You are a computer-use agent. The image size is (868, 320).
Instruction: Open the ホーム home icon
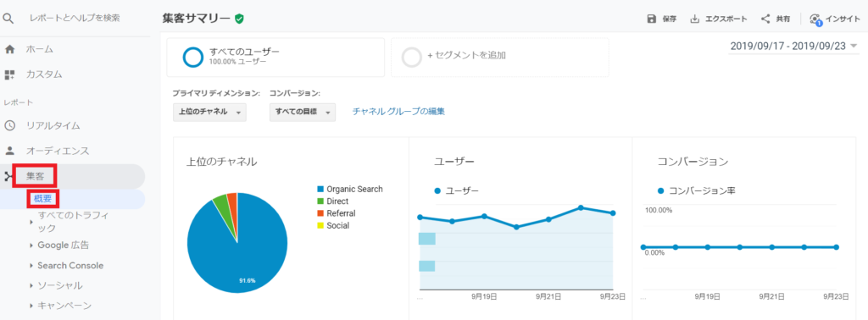point(9,49)
